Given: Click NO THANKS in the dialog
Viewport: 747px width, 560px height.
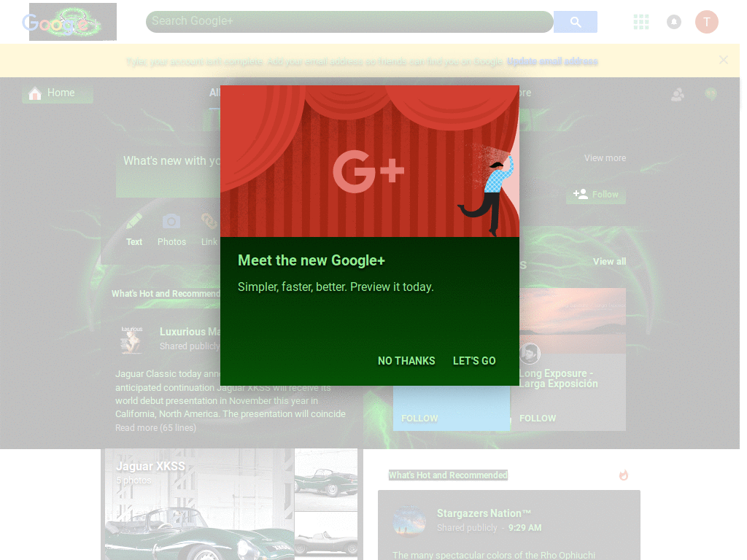Looking at the screenshot, I should click(x=406, y=361).
